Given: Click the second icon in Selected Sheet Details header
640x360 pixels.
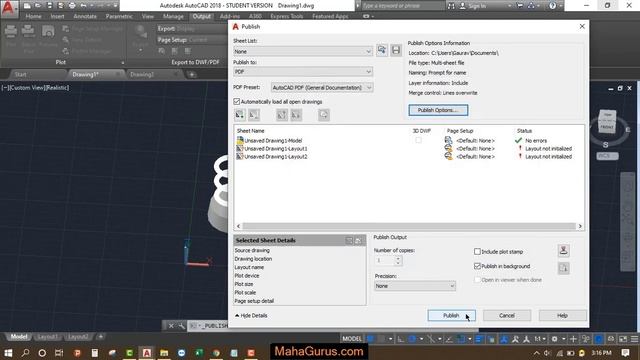Looking at the screenshot, I should [x=358, y=241].
